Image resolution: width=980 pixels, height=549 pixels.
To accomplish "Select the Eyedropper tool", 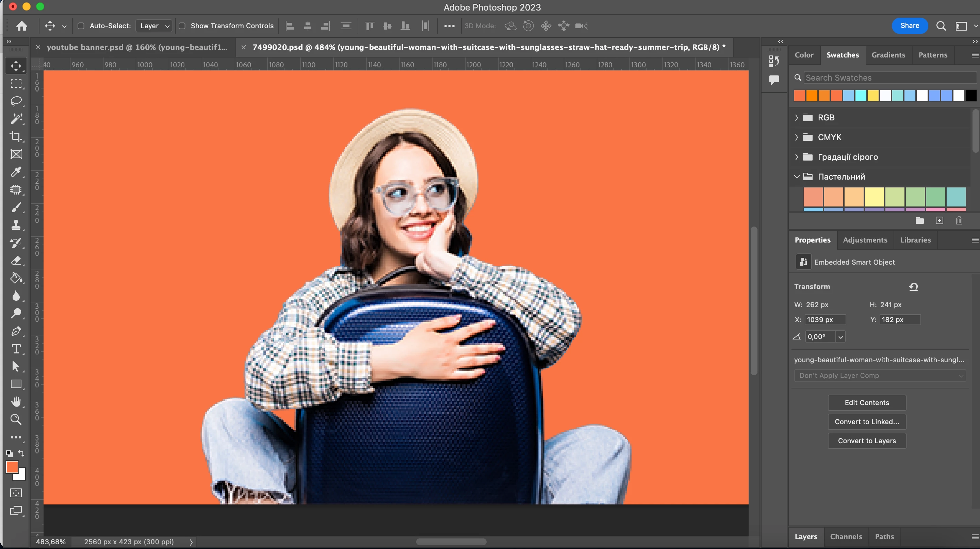I will (x=16, y=172).
